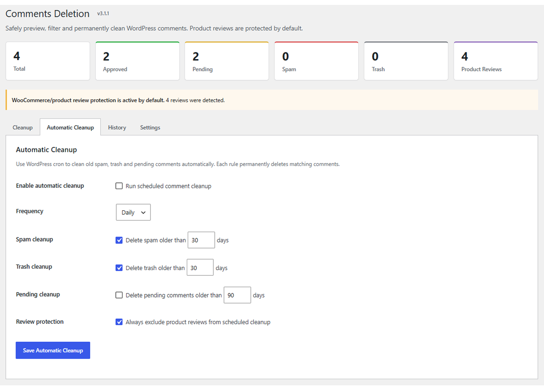This screenshot has width=544, height=392.
Task: Click the Total comments stat card
Action: (48, 61)
